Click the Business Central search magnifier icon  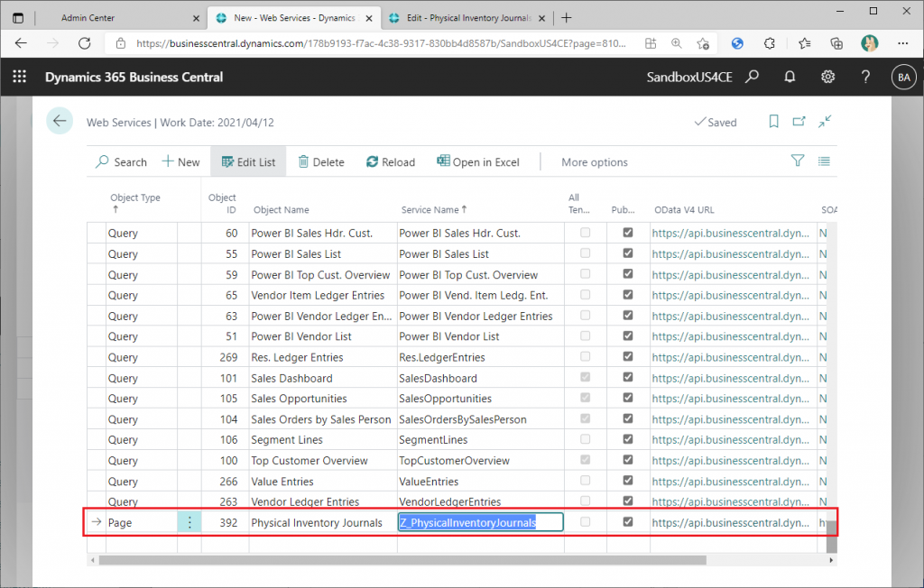point(752,77)
